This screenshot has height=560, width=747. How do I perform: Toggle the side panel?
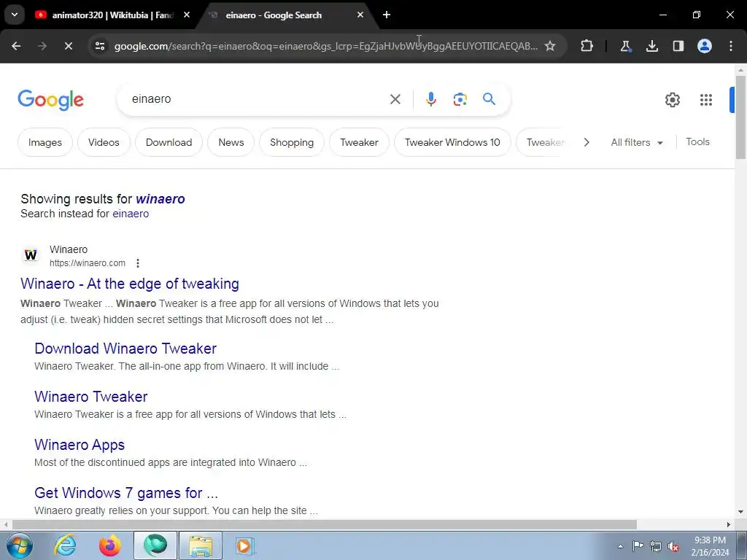[678, 46]
